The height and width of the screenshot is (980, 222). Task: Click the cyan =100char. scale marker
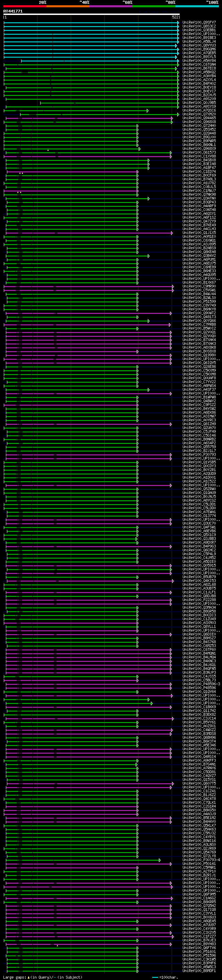[155, 977]
